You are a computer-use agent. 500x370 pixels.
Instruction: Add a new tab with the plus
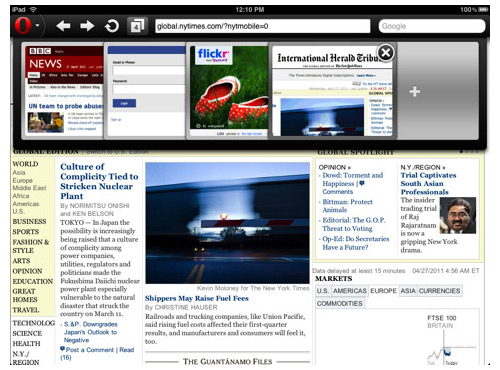pyautogui.click(x=415, y=91)
